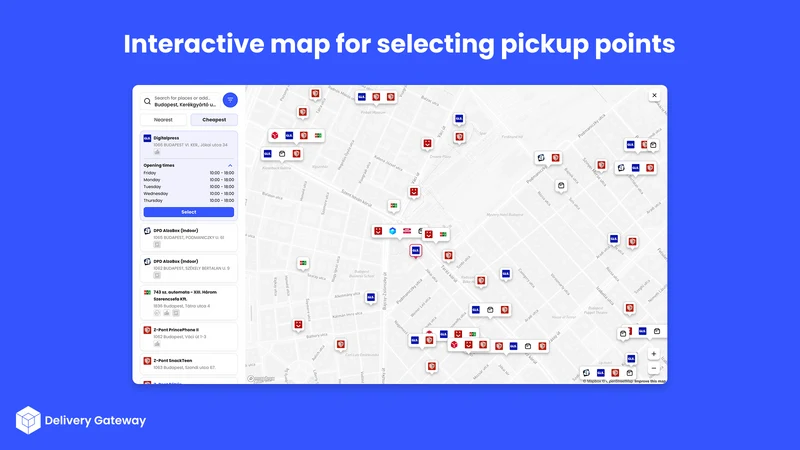The width and height of the screenshot is (800, 450).
Task: Click the Tuesday opening hours row
Action: pyautogui.click(x=189, y=187)
